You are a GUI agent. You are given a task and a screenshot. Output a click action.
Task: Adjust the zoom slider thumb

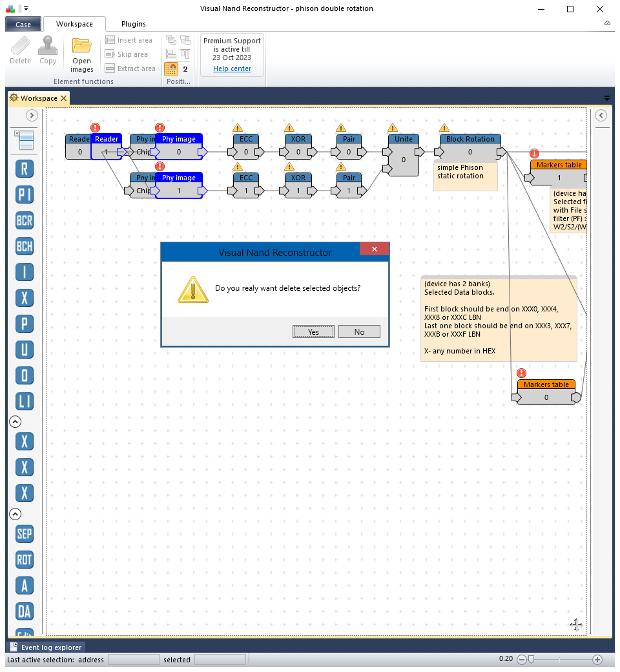coord(531,659)
